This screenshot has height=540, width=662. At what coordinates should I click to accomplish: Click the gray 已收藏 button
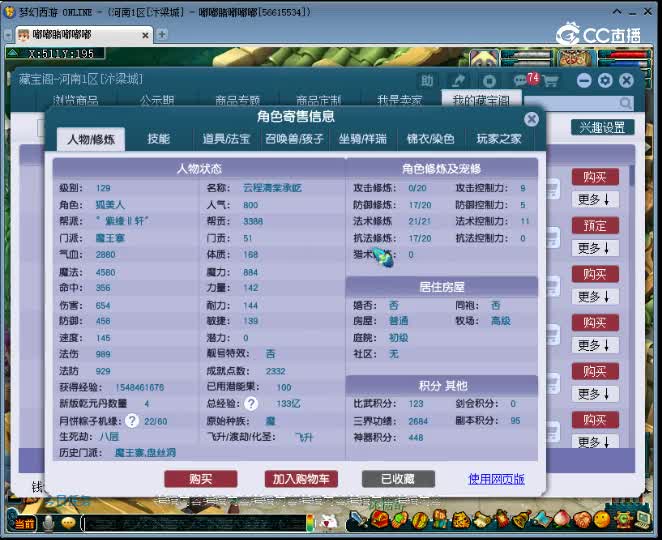point(398,479)
